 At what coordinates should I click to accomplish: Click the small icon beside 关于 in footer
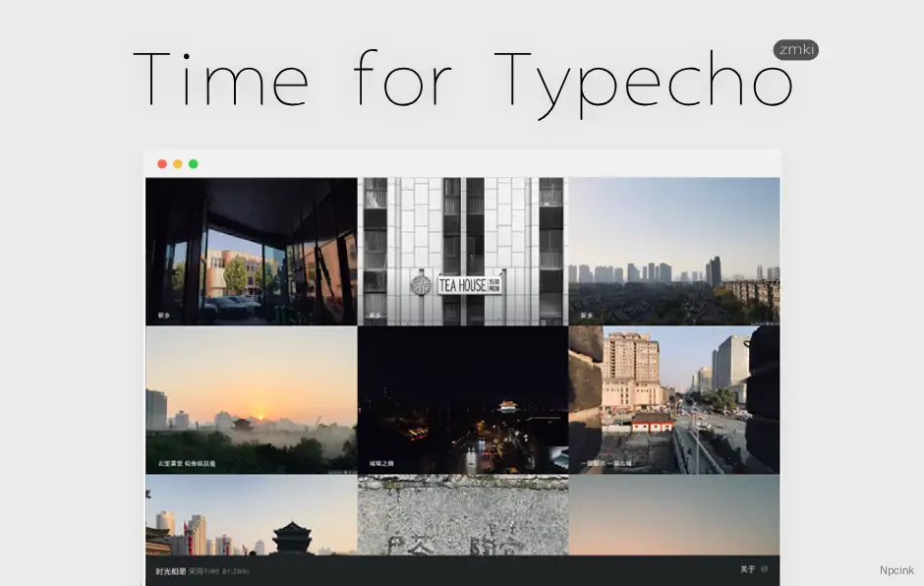click(765, 569)
